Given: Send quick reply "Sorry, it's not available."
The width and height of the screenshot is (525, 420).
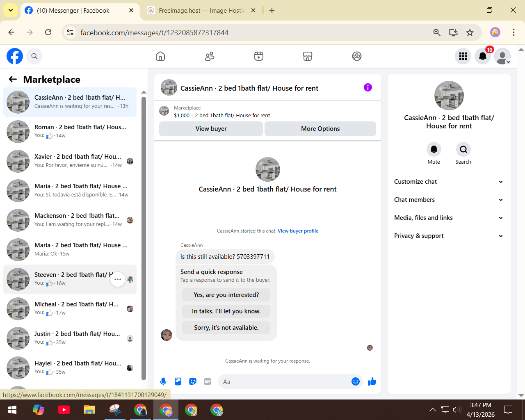Looking at the screenshot, I should (226, 328).
